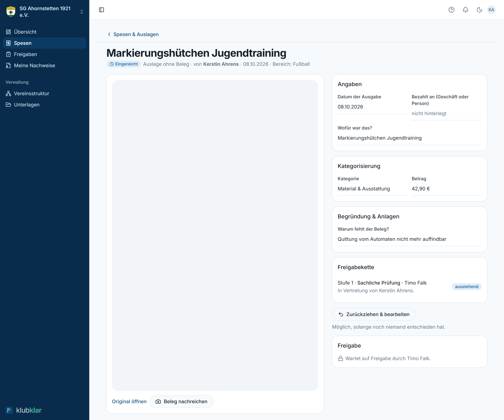Select Spesen in the sidebar
The width and height of the screenshot is (504, 420).
tap(45, 43)
